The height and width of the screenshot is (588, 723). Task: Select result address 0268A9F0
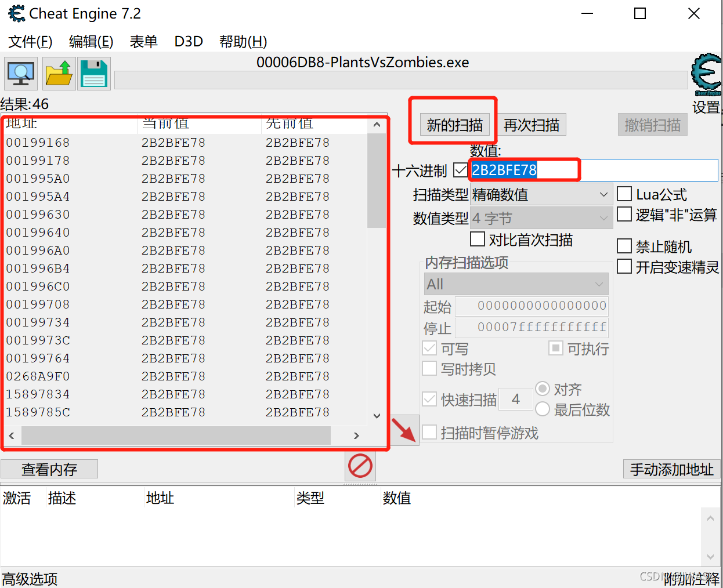click(x=38, y=376)
